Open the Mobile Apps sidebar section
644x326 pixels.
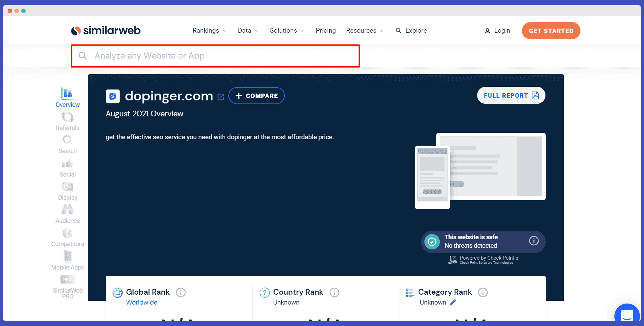pyautogui.click(x=68, y=261)
